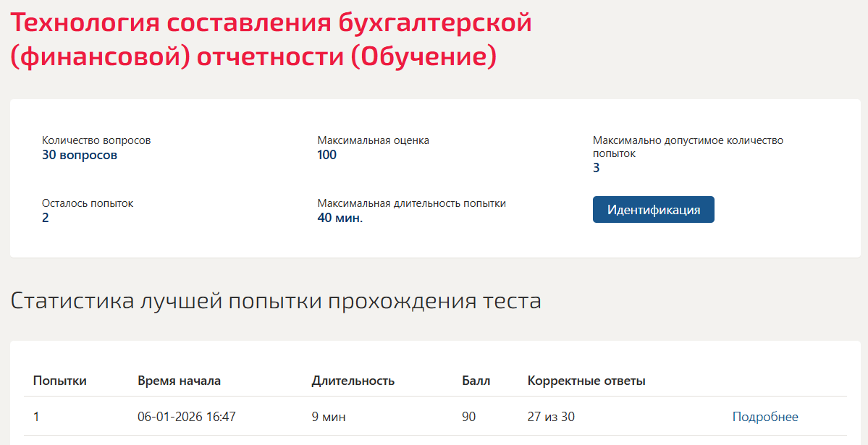This screenshot has height=445, width=868.
Task: Select the Количество вопросов label
Action: pos(96,140)
